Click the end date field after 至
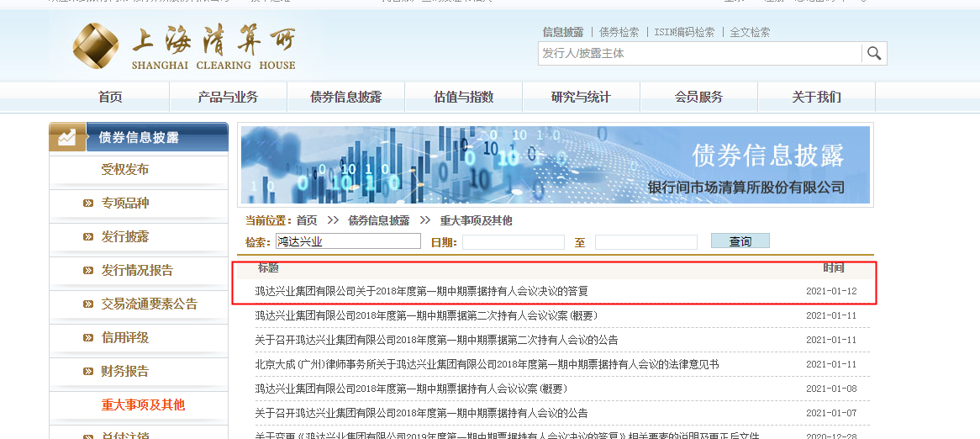This screenshot has height=439, width=980. coord(645,242)
